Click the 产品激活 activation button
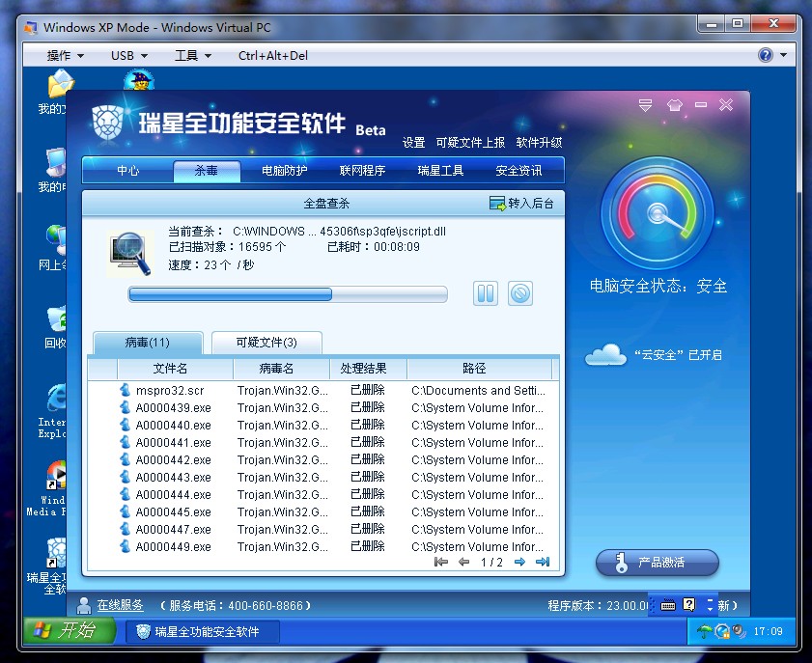The height and width of the screenshot is (663, 812). [x=658, y=563]
